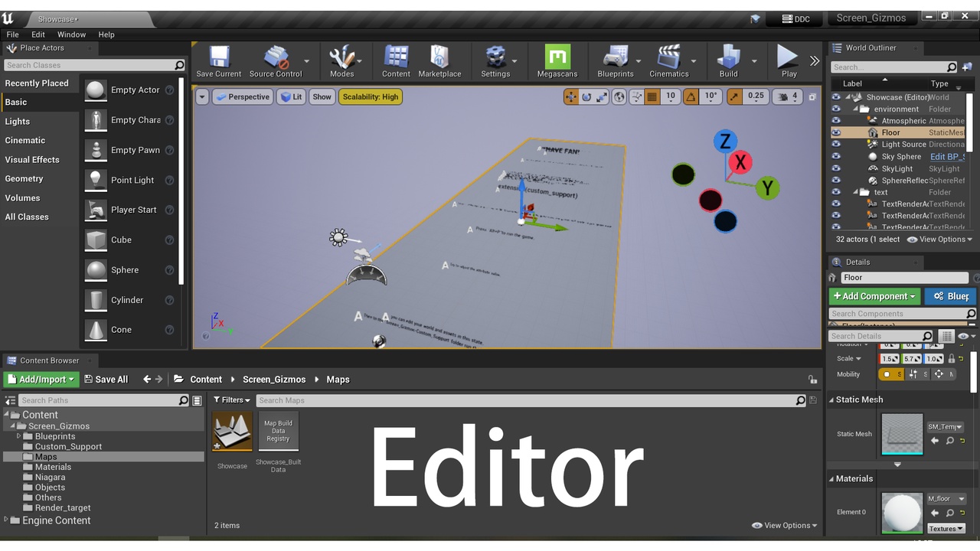This screenshot has width=980, height=551.
Task: Open the grid snap value dropdown (10)
Action: [670, 96]
